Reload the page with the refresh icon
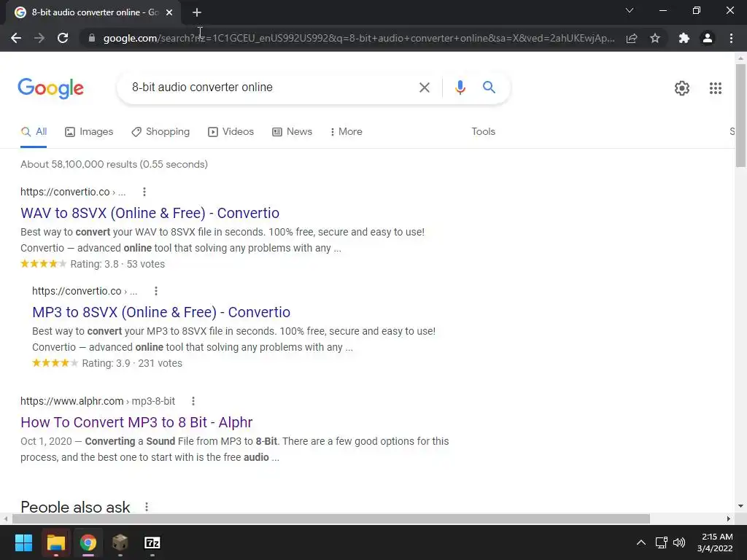This screenshot has width=747, height=560. pyautogui.click(x=63, y=38)
